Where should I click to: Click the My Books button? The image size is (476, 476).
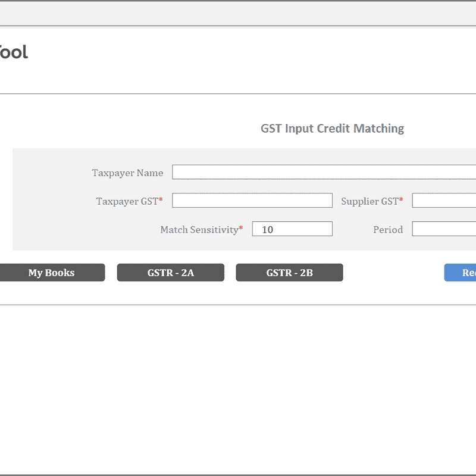pos(51,273)
